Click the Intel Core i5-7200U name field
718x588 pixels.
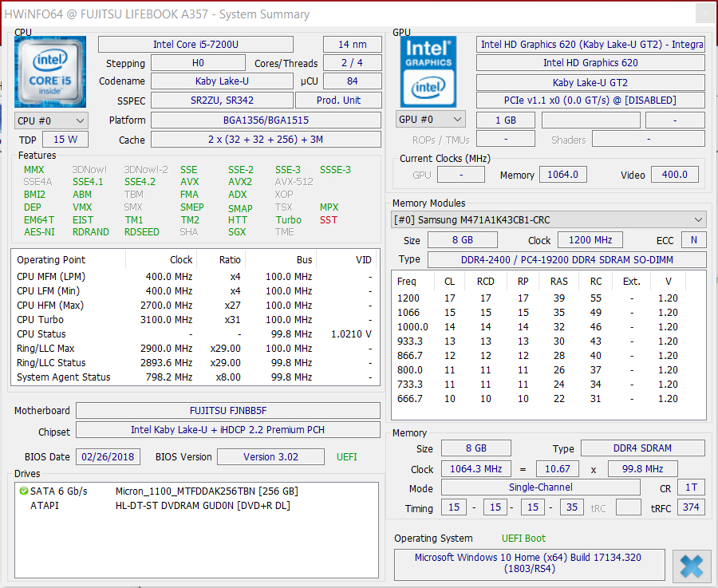195,45
